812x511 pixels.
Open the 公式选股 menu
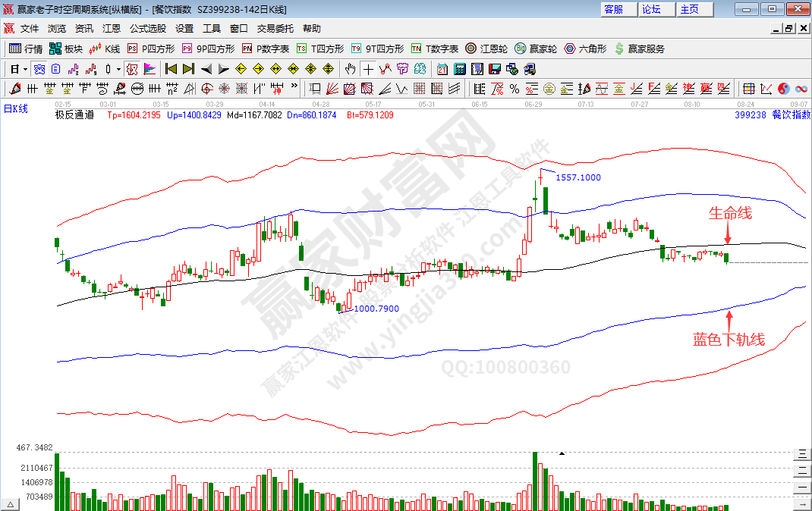pos(147,29)
